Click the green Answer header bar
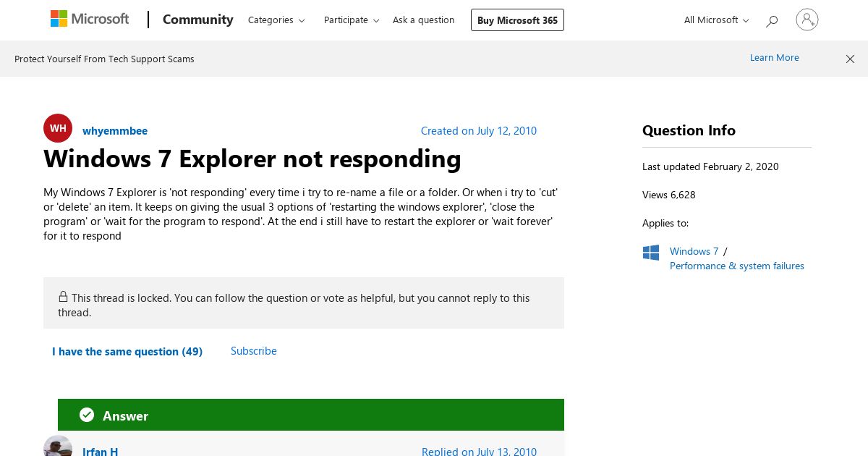The width and height of the screenshot is (868, 456). click(x=311, y=415)
